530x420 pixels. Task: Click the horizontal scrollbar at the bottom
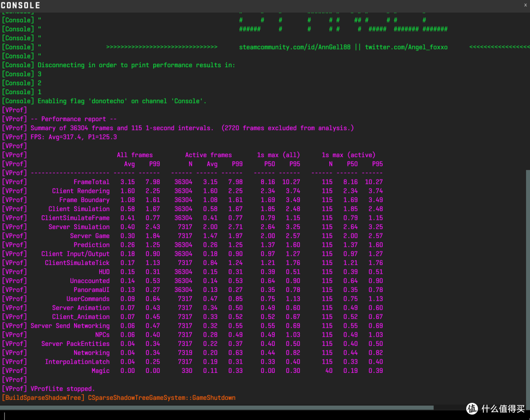pyautogui.click(x=217, y=408)
